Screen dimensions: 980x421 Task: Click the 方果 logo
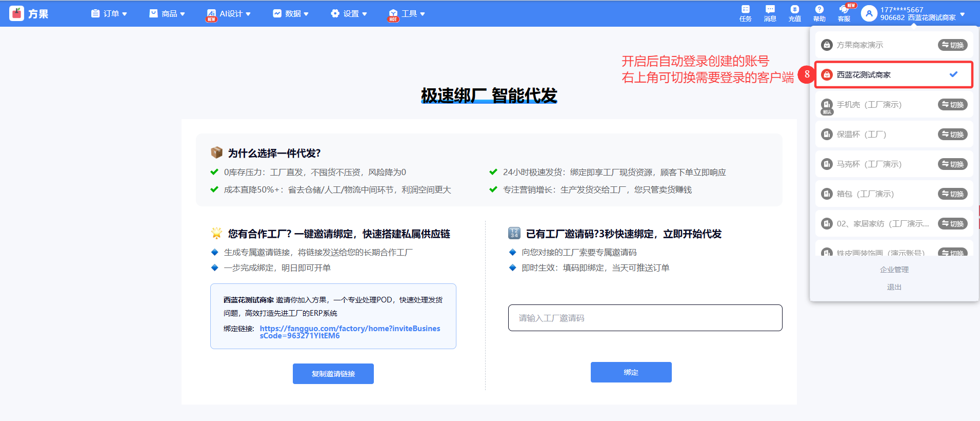[x=29, y=14]
